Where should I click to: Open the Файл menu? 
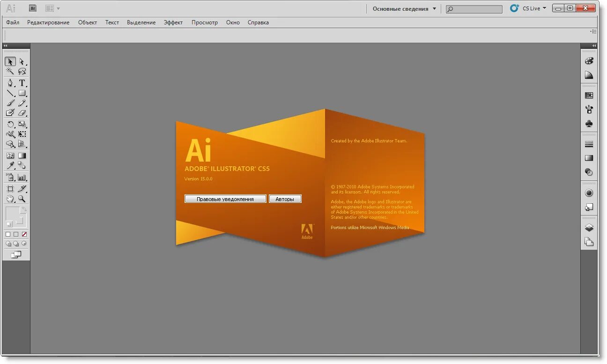click(13, 22)
